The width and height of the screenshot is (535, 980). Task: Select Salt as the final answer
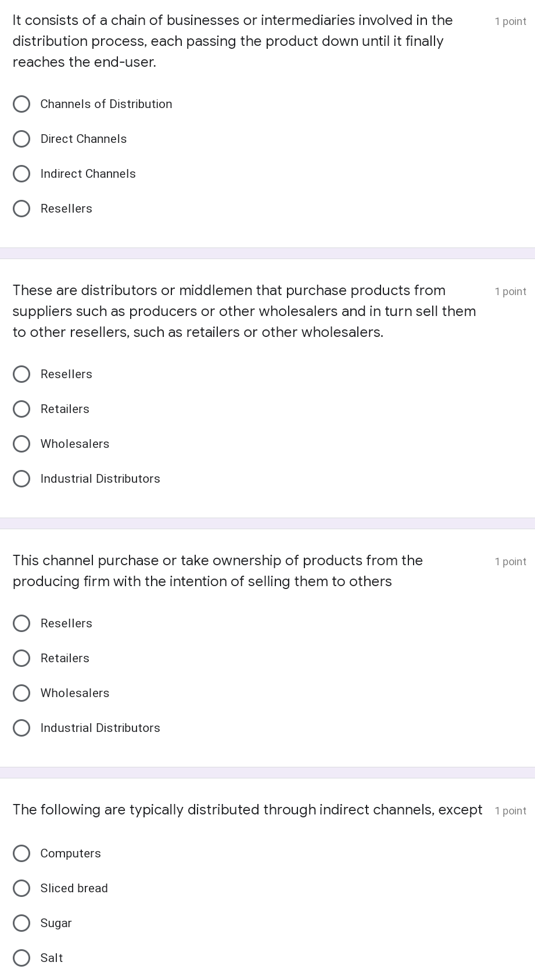click(x=21, y=958)
